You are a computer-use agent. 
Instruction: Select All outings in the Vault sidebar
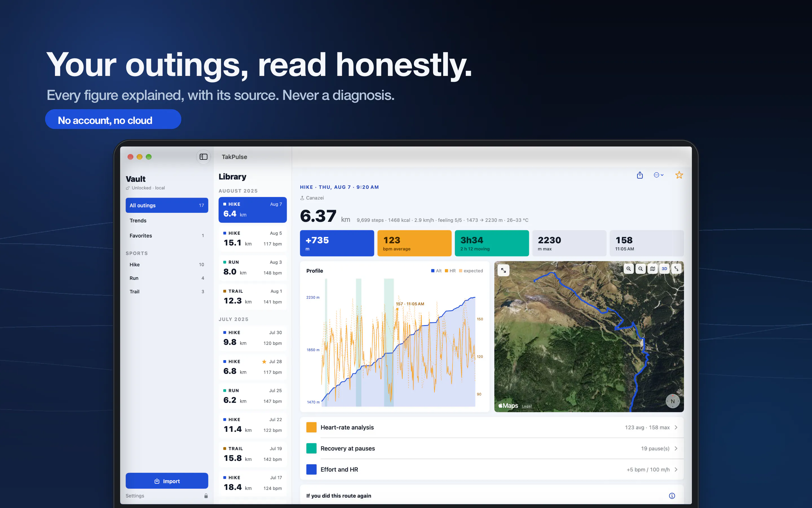(x=167, y=205)
